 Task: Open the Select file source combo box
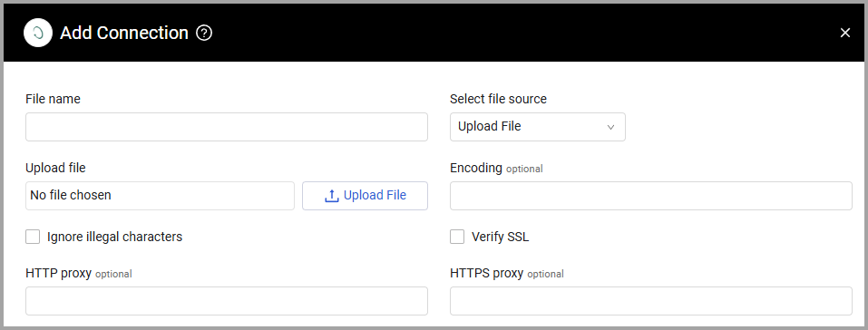click(x=538, y=127)
